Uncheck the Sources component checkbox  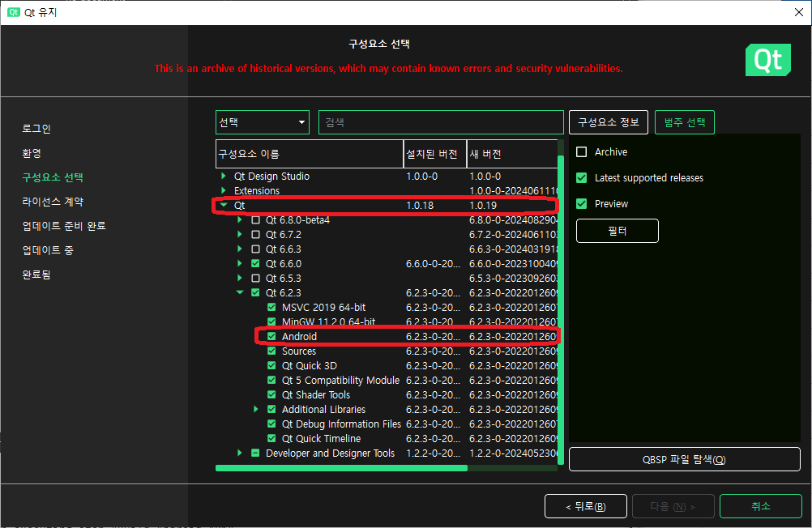271,351
